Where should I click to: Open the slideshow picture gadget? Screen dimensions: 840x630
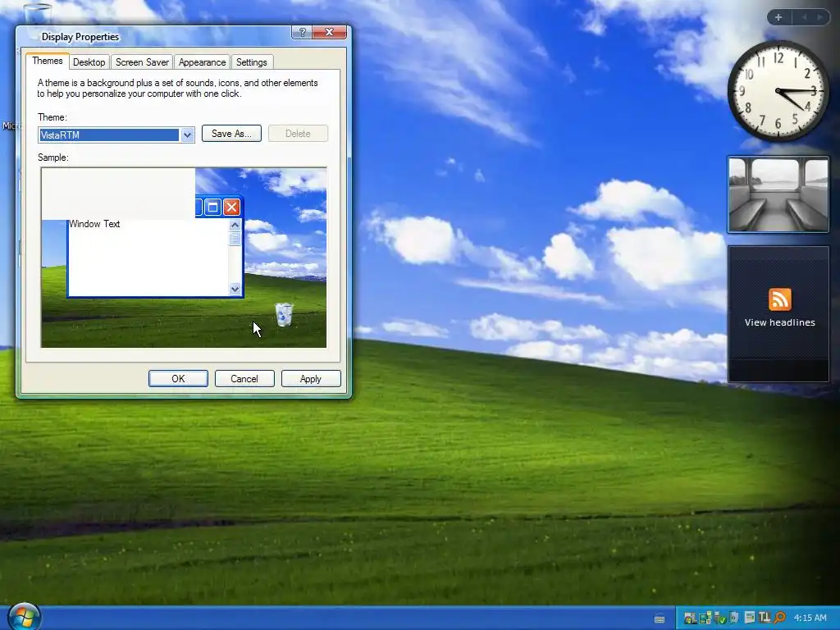click(778, 194)
